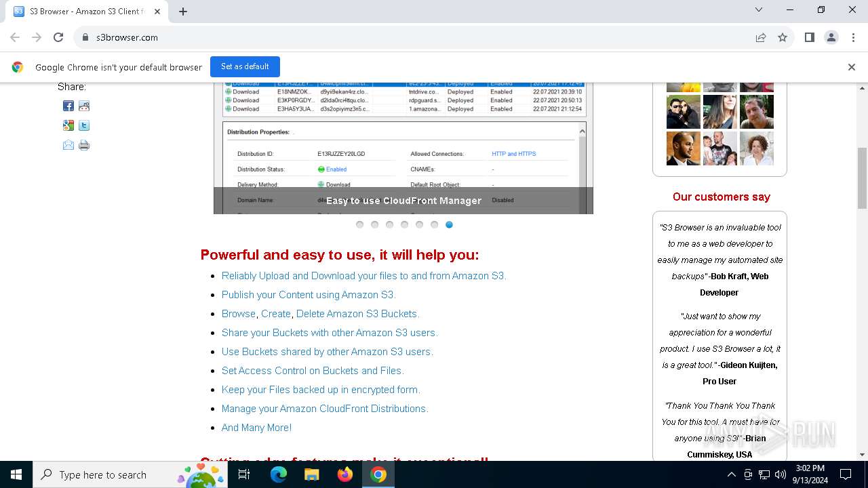Select the first slideshow dot
This screenshot has height=488, width=868.
(359, 224)
